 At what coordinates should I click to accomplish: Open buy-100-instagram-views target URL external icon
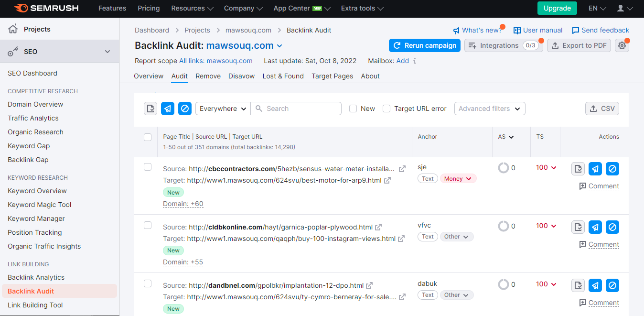[x=402, y=239]
